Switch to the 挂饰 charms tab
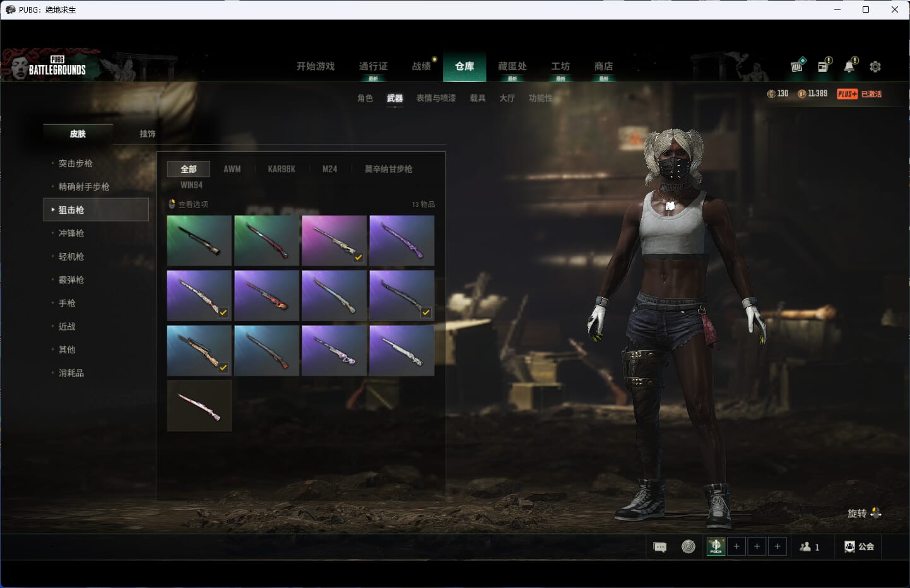The height and width of the screenshot is (588, 910). 148,134
